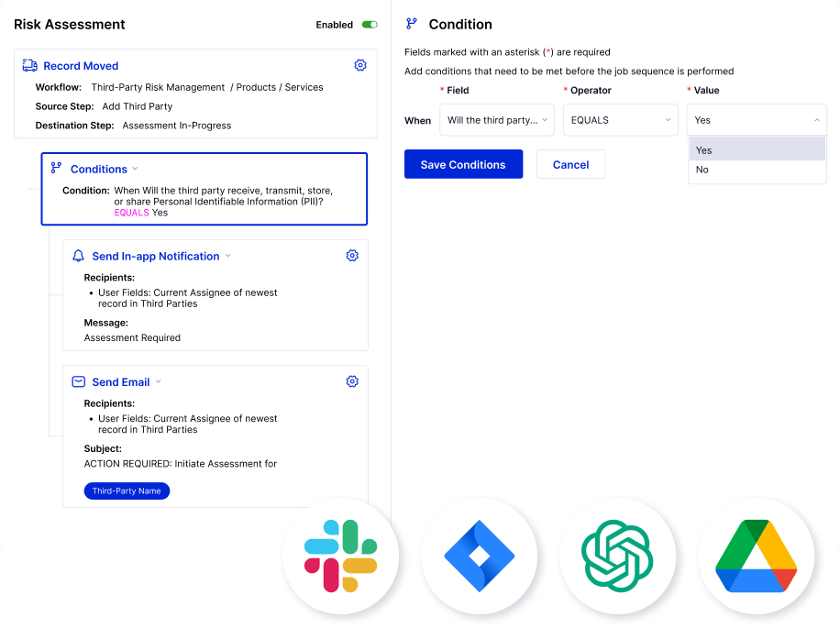The height and width of the screenshot is (628, 840).
Task: Choose Yes from Value options
Action: (x=757, y=149)
